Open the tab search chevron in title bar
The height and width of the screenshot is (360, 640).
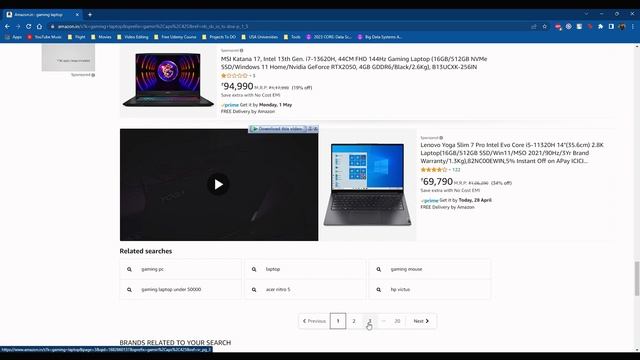[x=586, y=14]
